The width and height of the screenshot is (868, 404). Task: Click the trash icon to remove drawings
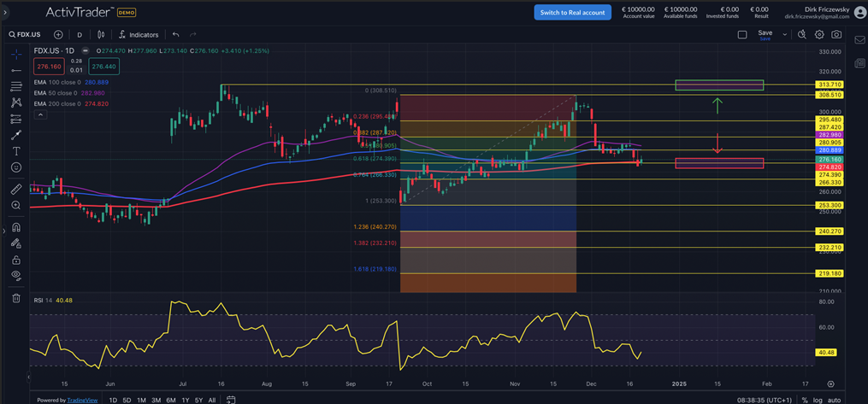(x=16, y=298)
